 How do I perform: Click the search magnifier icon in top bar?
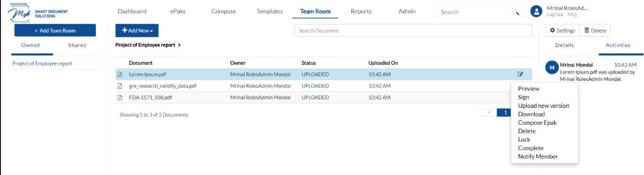point(515,12)
